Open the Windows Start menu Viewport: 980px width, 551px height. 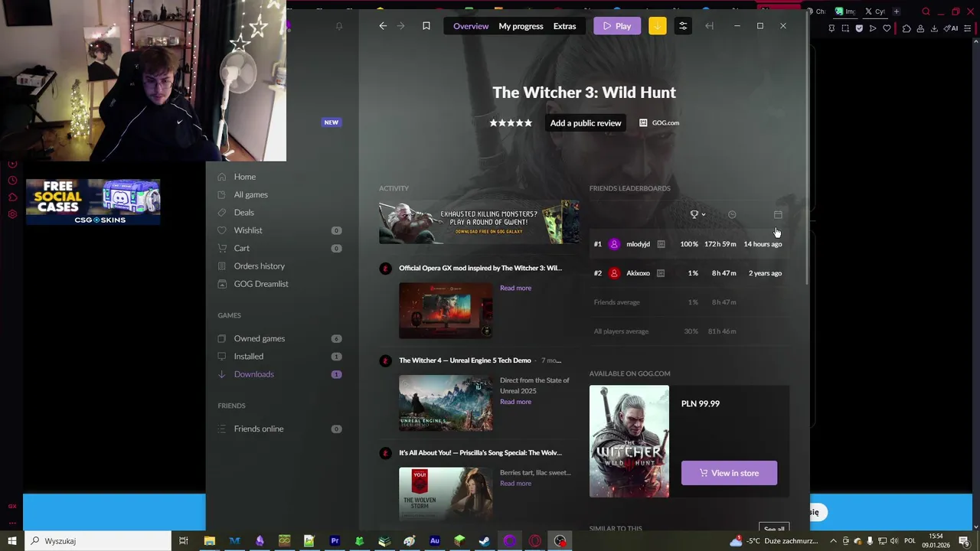tap(11, 541)
